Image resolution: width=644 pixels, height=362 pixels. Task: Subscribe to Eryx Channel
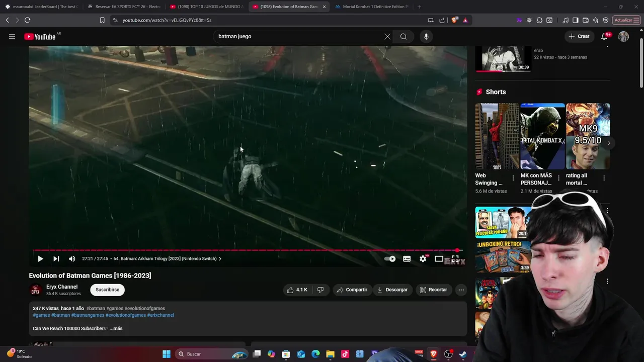tap(107, 290)
